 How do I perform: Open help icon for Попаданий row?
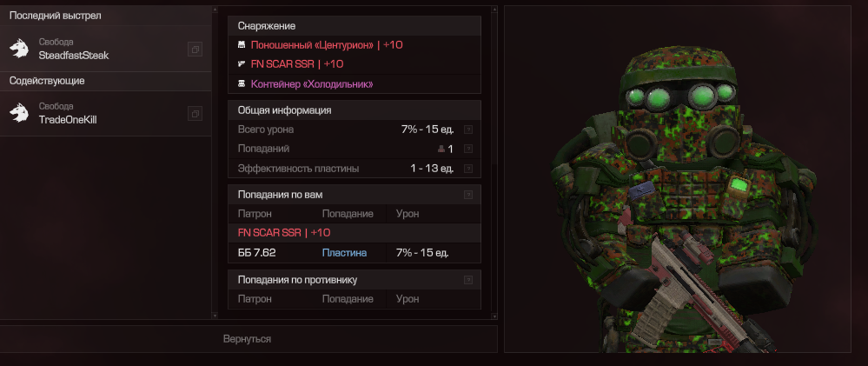coord(468,149)
